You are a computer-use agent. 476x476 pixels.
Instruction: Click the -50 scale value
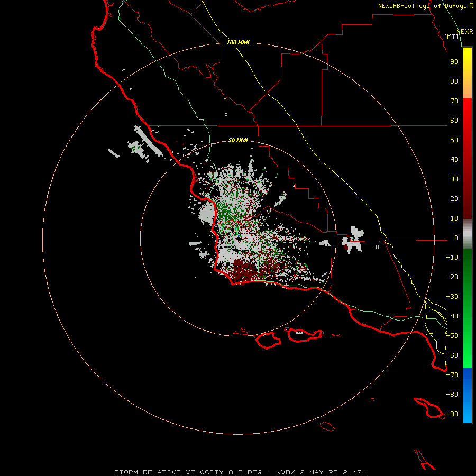(452, 336)
